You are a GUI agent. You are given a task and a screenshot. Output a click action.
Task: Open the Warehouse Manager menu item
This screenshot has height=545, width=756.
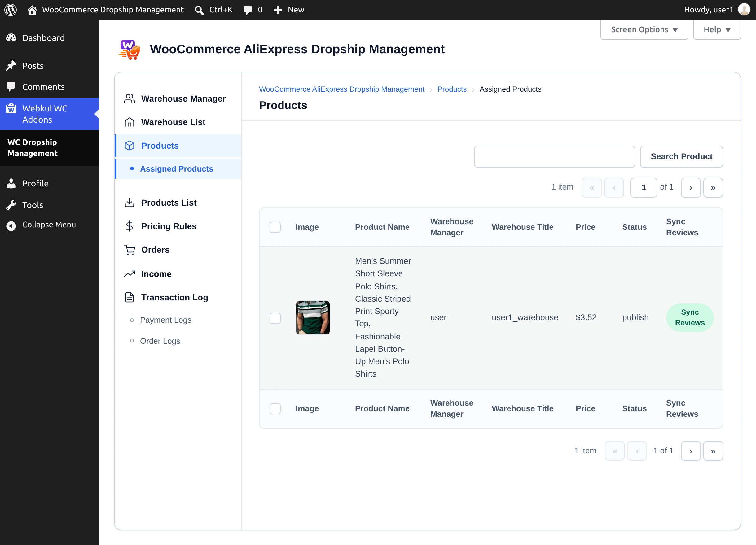pyautogui.click(x=178, y=98)
